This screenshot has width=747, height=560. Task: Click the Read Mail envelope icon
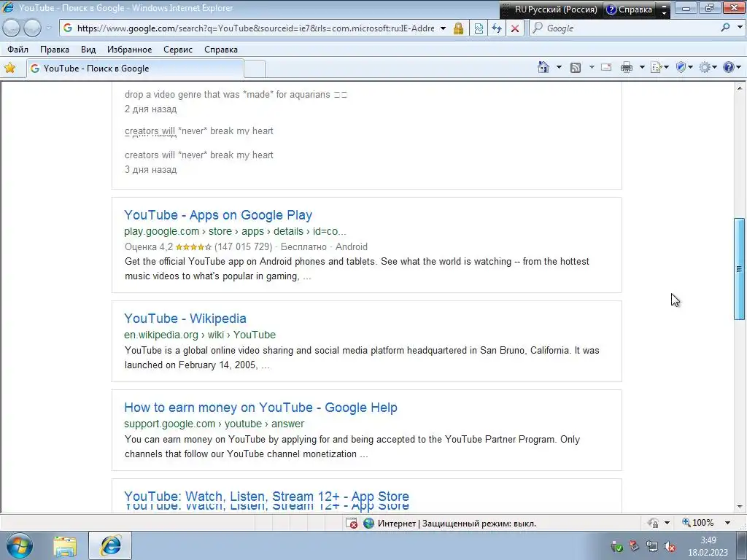pos(606,67)
